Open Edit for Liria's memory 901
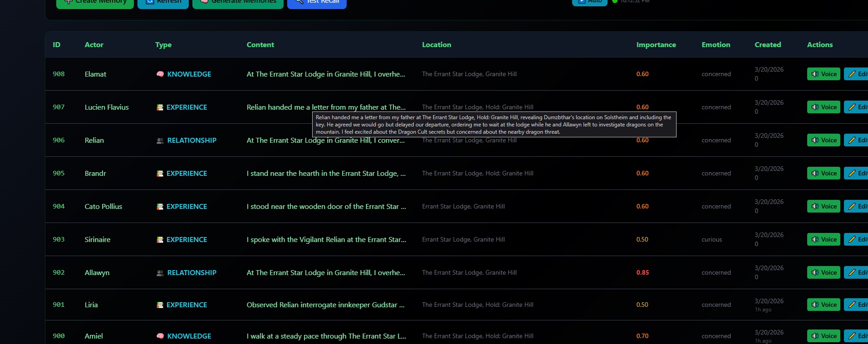 click(856, 305)
